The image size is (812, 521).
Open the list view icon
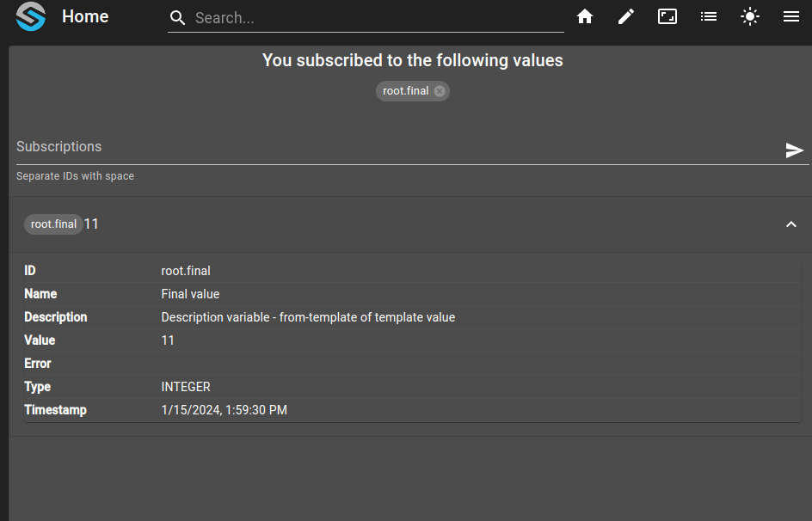click(x=709, y=16)
